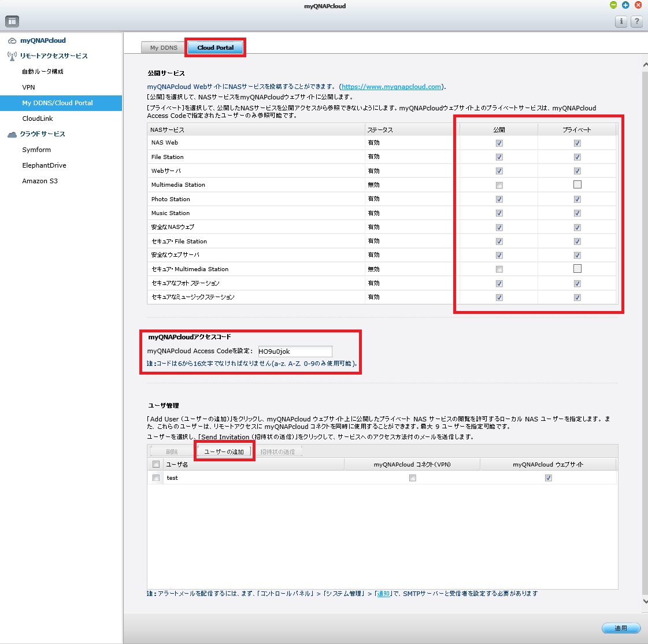Click the myQNAPcloud ウェブサイト column header

[548, 465]
